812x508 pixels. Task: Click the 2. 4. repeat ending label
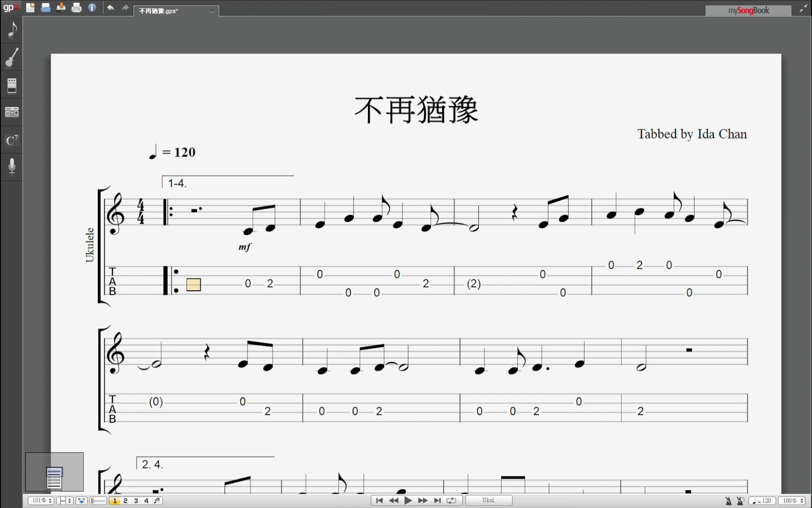(152, 464)
